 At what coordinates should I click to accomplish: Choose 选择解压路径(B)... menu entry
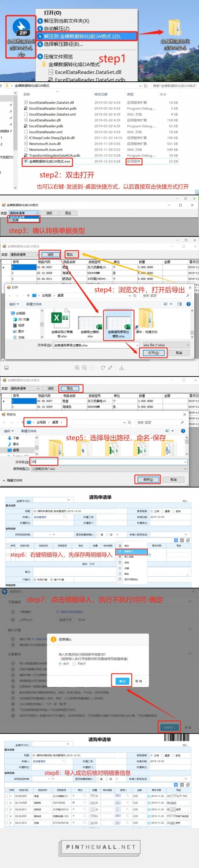(63, 44)
